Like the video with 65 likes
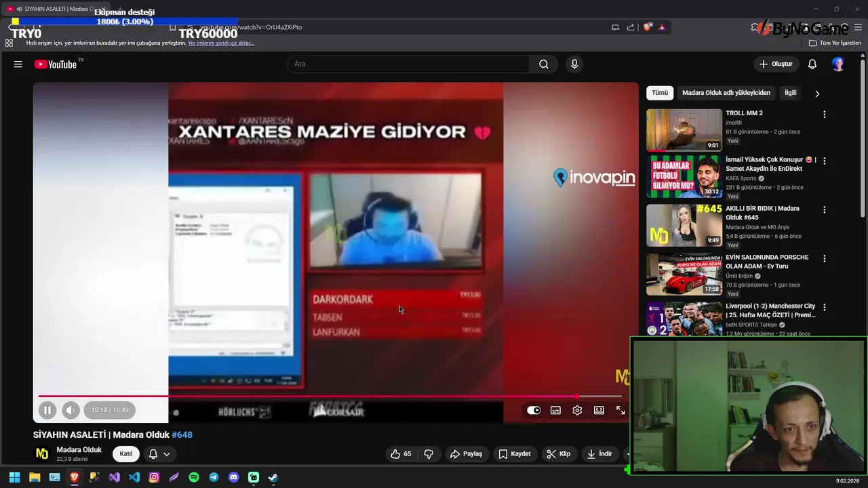 pos(401,454)
